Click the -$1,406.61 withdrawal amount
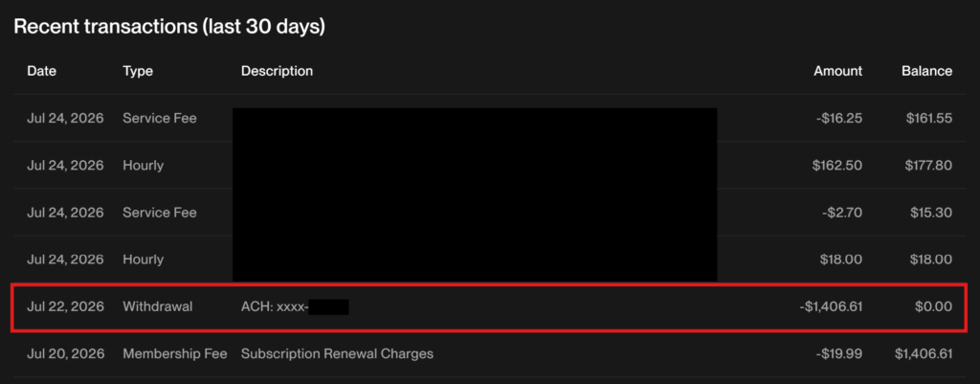This screenshot has width=980, height=384. [x=831, y=306]
